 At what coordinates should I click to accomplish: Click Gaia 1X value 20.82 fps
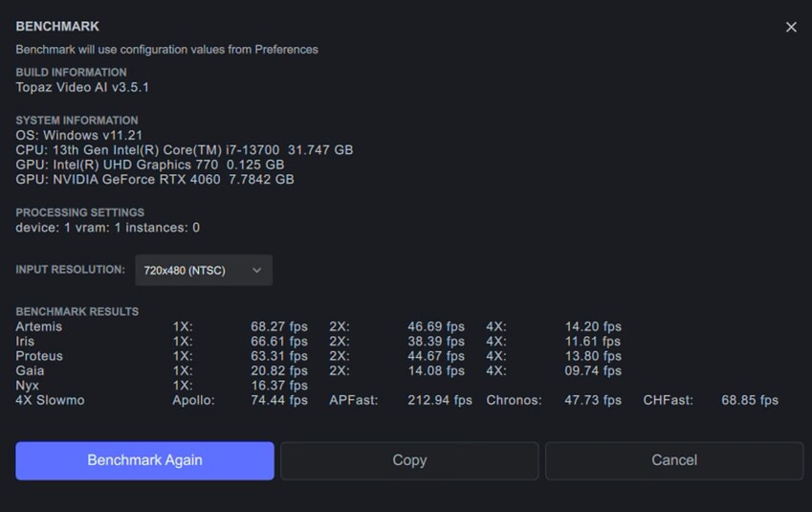point(279,370)
